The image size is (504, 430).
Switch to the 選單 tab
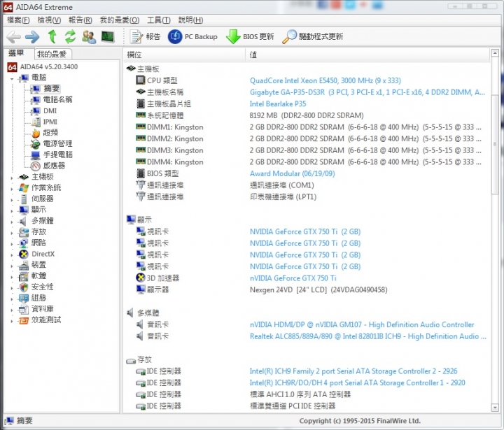[x=16, y=53]
